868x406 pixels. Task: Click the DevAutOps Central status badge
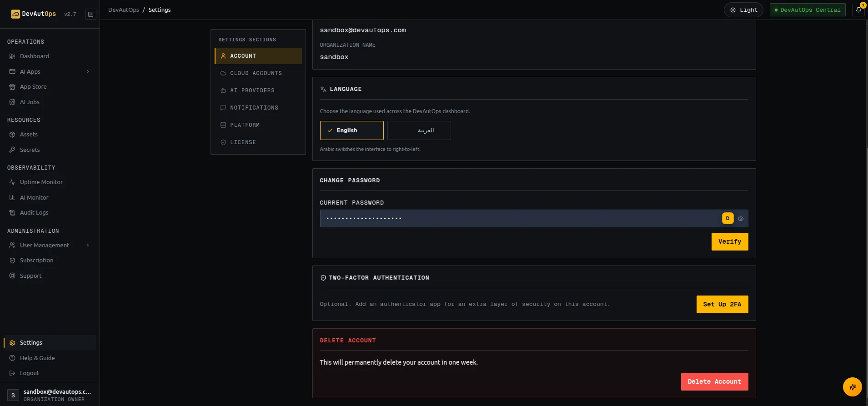[808, 10]
